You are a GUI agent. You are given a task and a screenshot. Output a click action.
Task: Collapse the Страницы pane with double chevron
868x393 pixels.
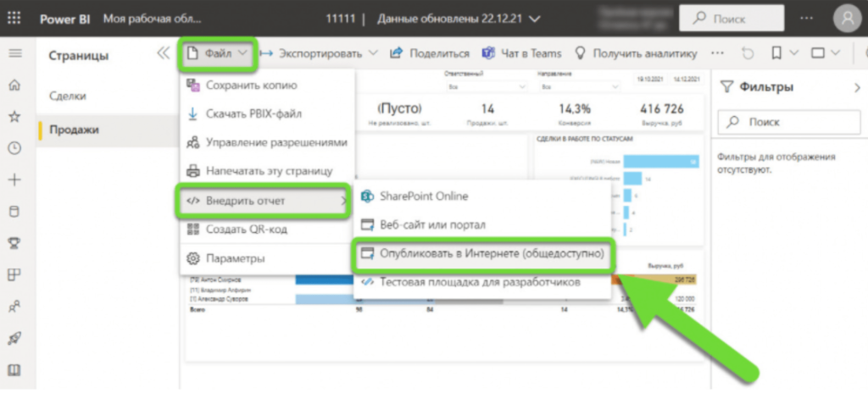coord(164,53)
